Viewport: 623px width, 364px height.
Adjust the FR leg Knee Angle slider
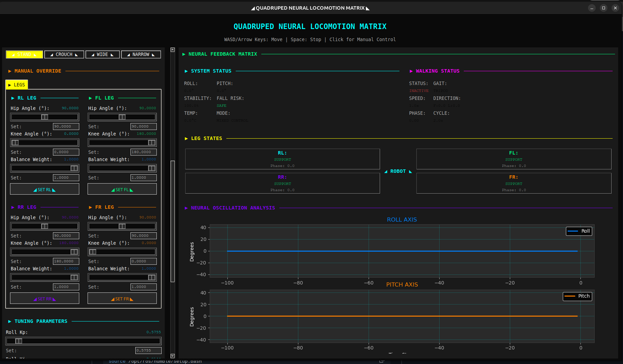[122, 252]
